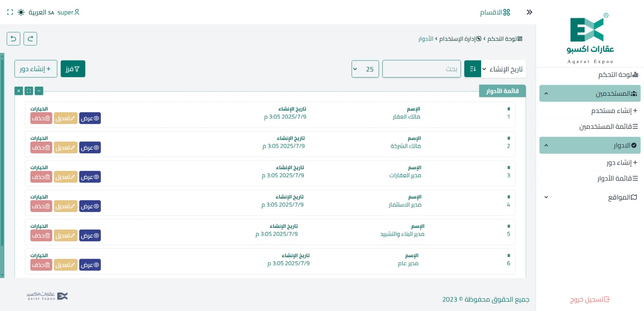
Task: Click the مالك العقار name text
Action: (406, 117)
